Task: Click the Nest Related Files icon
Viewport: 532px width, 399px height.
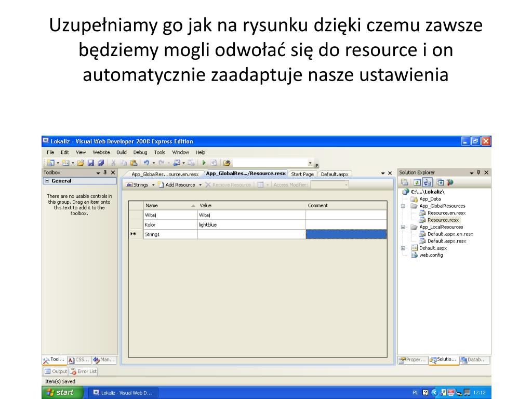Action: (x=427, y=182)
